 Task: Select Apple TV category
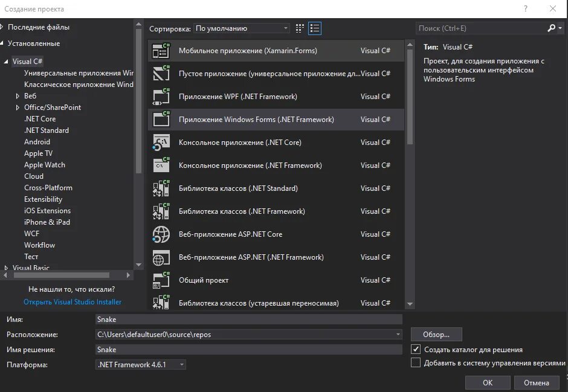tap(38, 153)
